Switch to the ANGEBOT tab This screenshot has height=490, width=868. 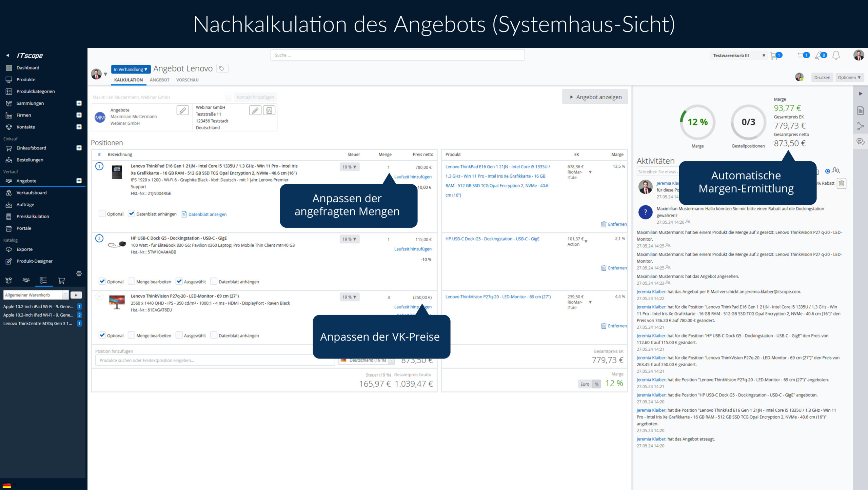coord(159,80)
